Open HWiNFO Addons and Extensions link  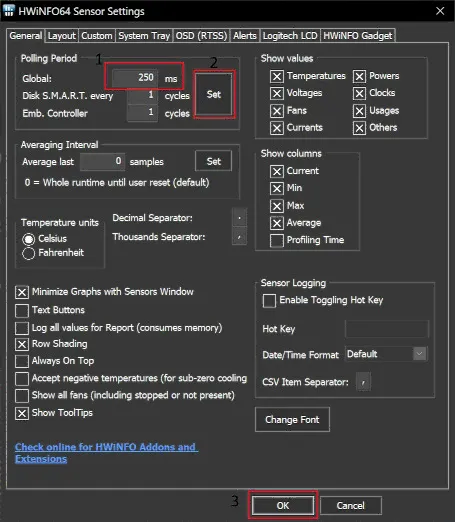click(106, 453)
